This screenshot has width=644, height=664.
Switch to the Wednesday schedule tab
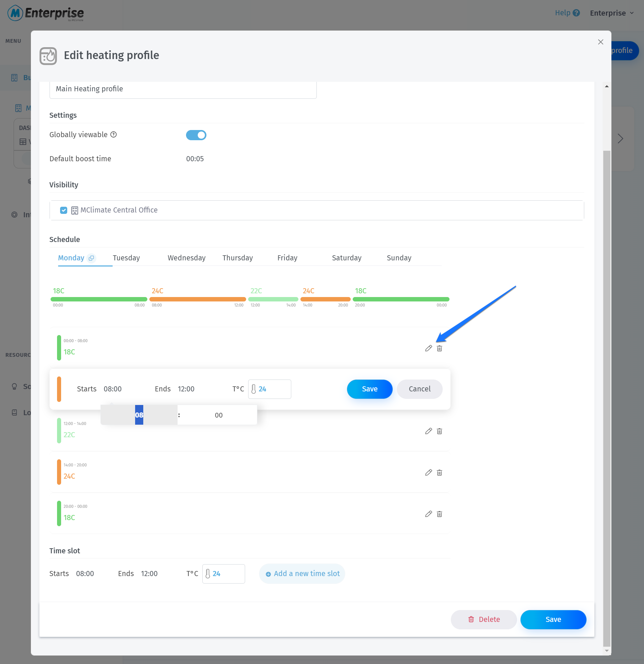(x=186, y=258)
